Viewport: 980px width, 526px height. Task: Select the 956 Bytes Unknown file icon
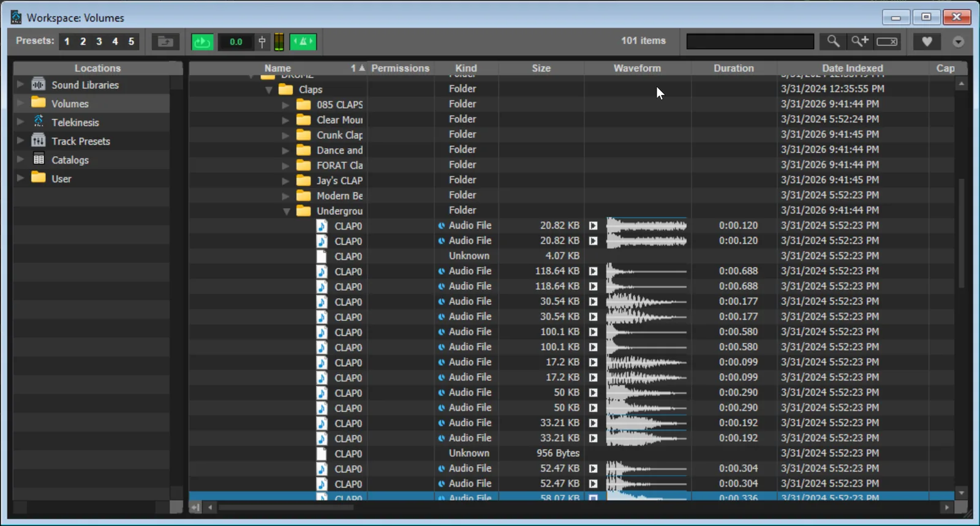(322, 454)
